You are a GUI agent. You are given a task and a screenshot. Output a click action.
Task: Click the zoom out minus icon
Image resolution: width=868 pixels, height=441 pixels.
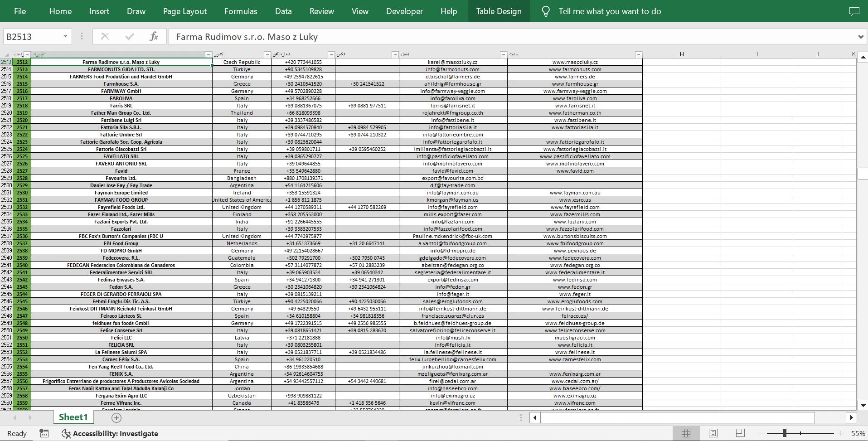pos(760,433)
